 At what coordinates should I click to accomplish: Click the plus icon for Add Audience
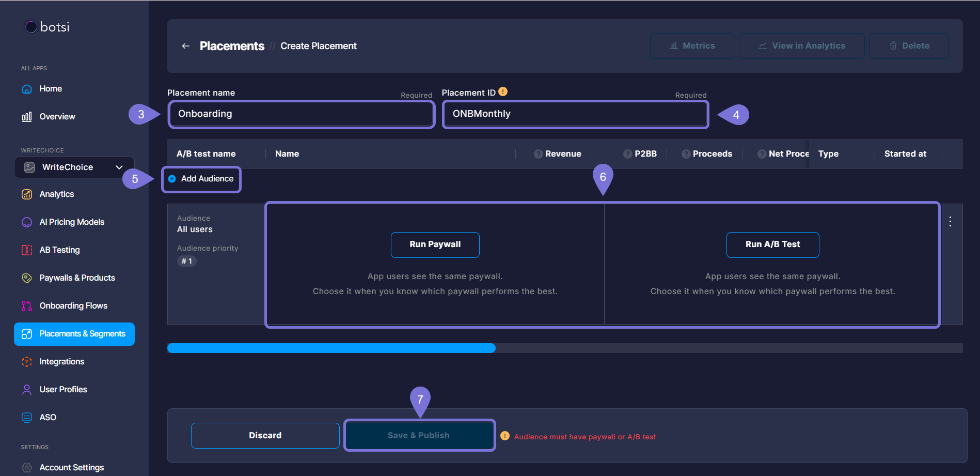(172, 179)
